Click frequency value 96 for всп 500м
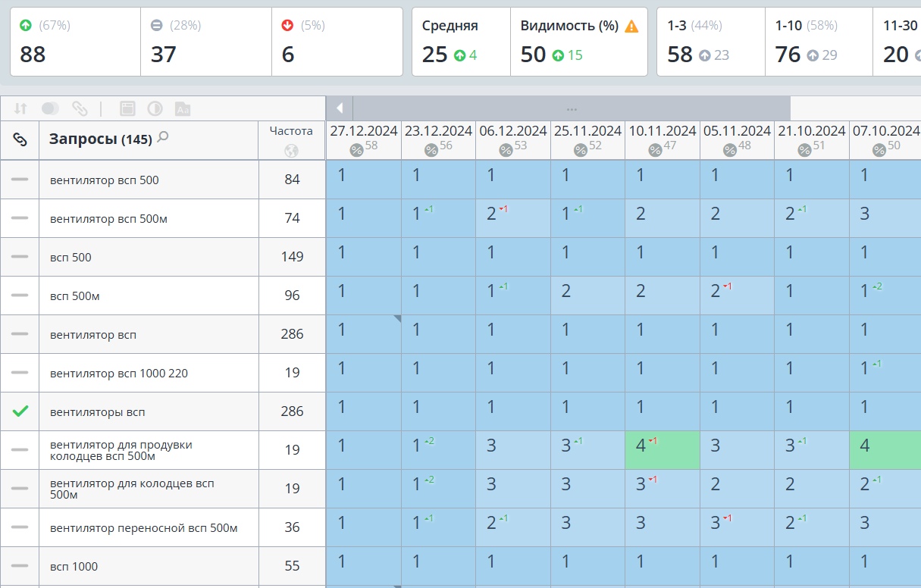 [x=292, y=296]
